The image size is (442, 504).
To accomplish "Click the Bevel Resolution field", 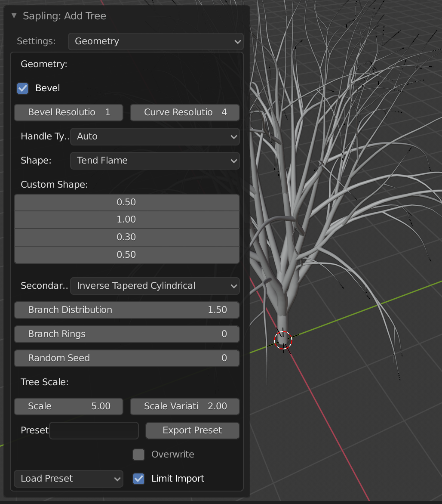I will click(x=69, y=112).
